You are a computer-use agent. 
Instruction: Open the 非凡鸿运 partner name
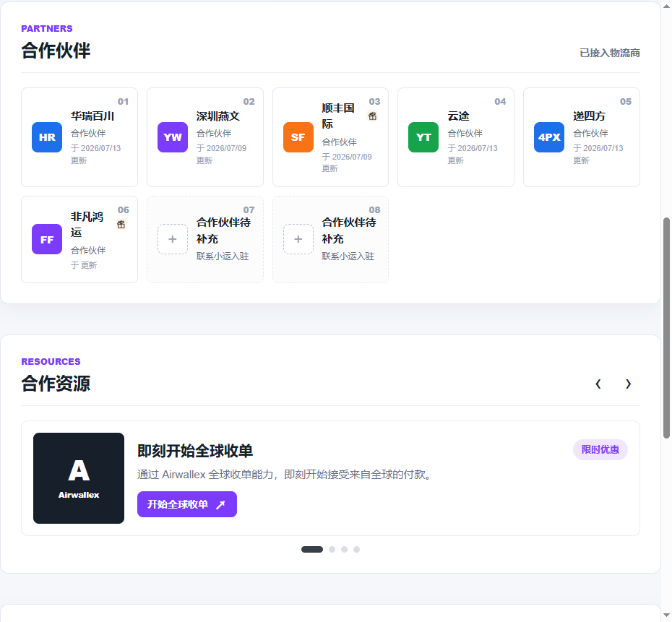(87, 225)
